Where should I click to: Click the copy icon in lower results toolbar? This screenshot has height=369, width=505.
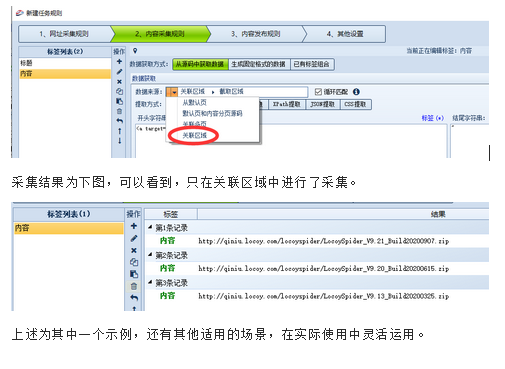134,262
